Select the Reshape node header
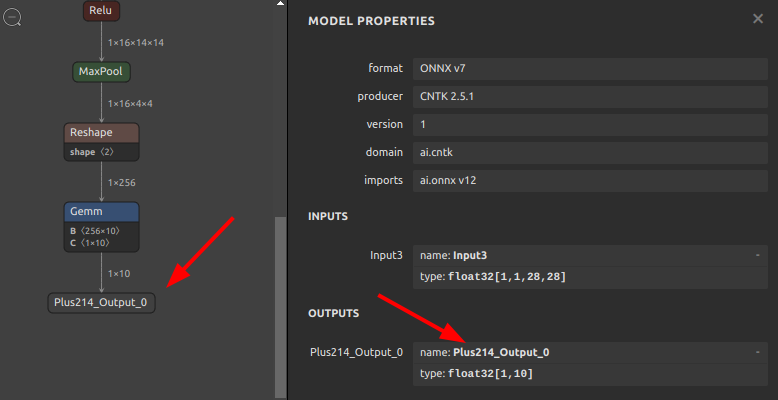Image resolution: width=778 pixels, height=400 pixels. pos(101,133)
